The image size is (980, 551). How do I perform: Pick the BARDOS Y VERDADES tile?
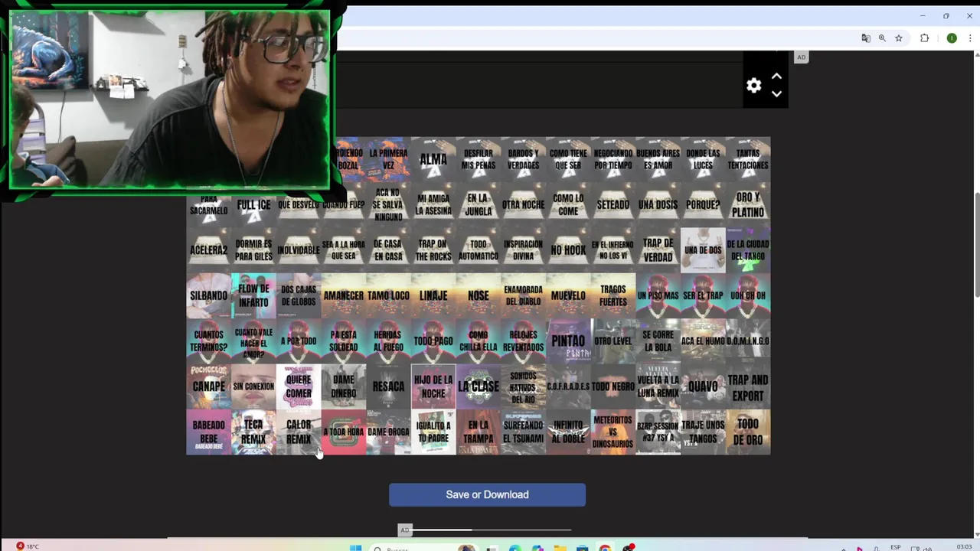tap(523, 159)
